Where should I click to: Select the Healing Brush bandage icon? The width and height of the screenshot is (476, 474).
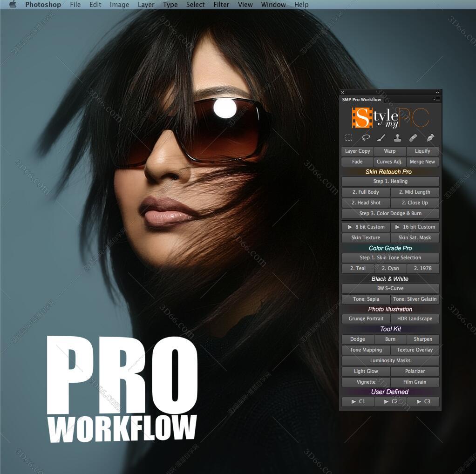coord(413,138)
